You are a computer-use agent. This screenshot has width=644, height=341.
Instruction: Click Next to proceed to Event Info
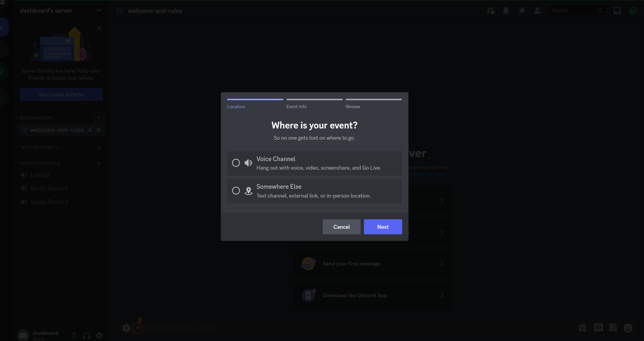point(383,227)
